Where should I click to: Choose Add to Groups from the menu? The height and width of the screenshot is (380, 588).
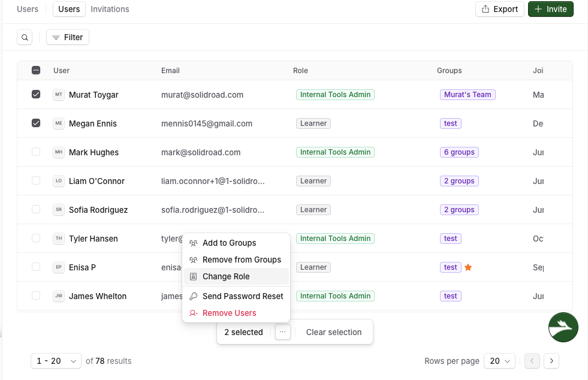[x=236, y=243]
